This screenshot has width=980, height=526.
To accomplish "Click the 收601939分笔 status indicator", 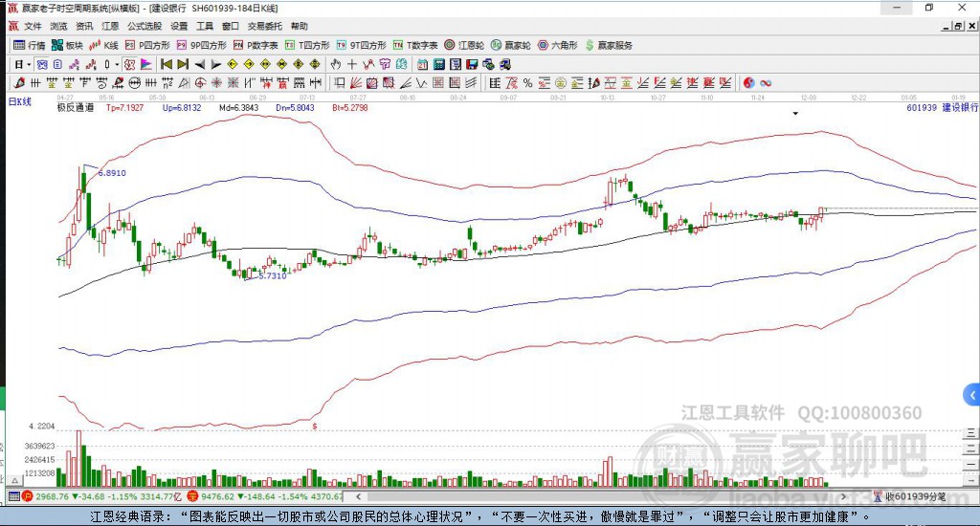I will point(910,496).
